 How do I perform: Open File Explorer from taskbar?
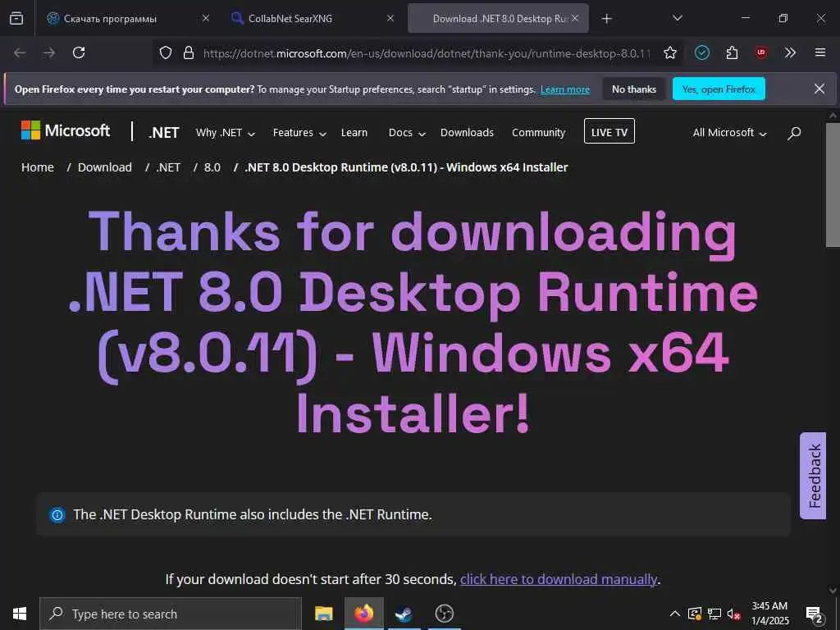pyautogui.click(x=323, y=614)
